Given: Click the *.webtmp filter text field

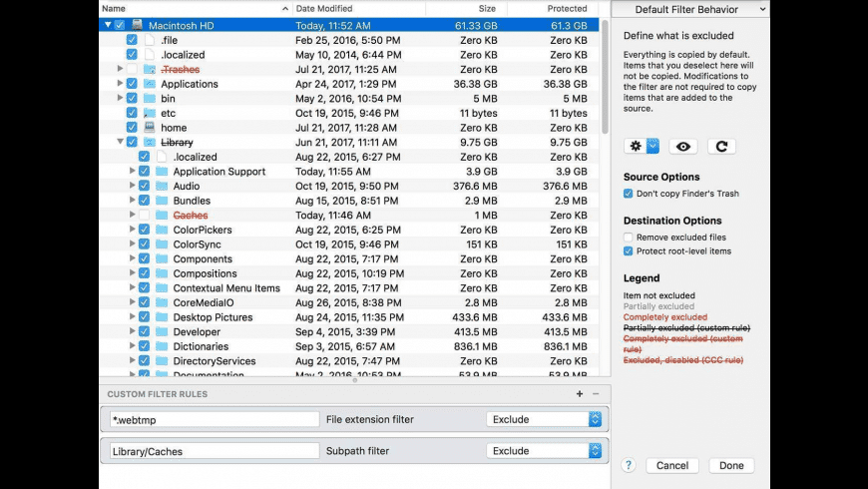Looking at the screenshot, I should [215, 420].
